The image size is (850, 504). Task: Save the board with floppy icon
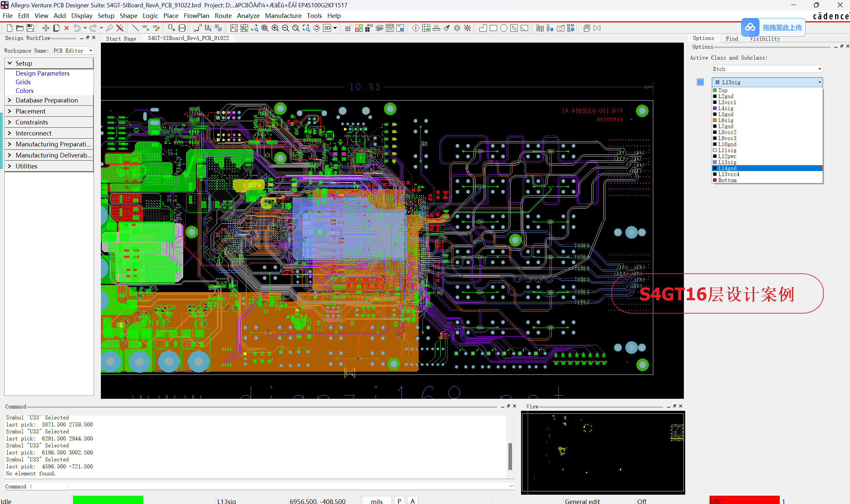coord(30,28)
